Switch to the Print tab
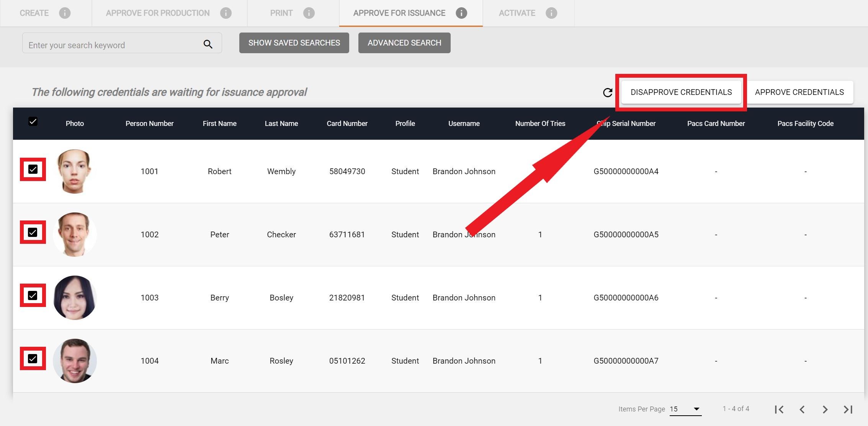Image resolution: width=868 pixels, height=426 pixels. (281, 13)
